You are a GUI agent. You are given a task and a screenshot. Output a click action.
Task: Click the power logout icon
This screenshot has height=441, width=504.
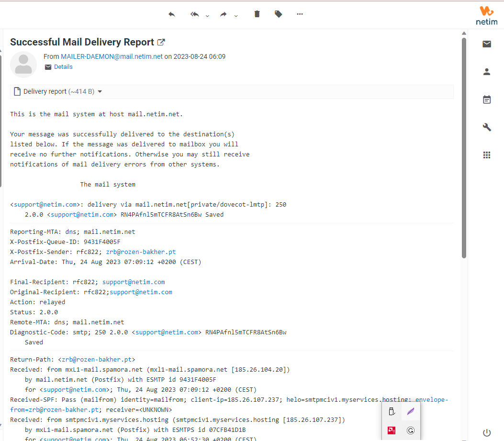pos(487,433)
